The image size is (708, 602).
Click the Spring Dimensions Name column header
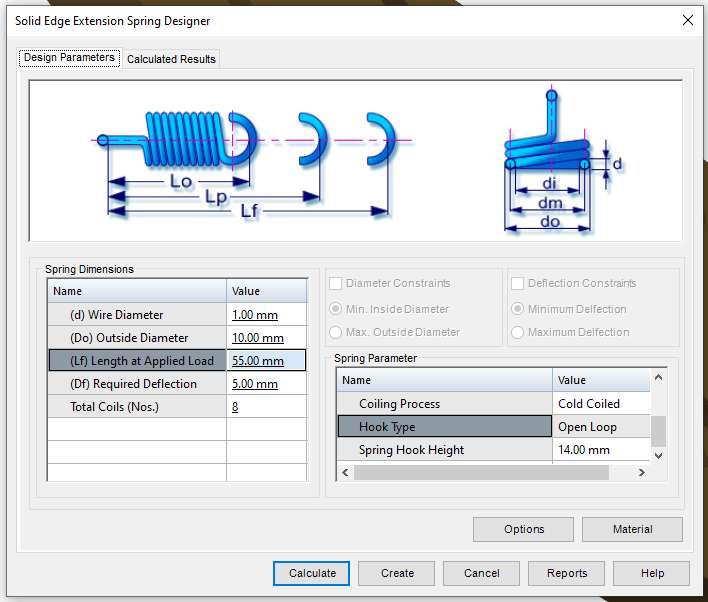click(x=137, y=291)
